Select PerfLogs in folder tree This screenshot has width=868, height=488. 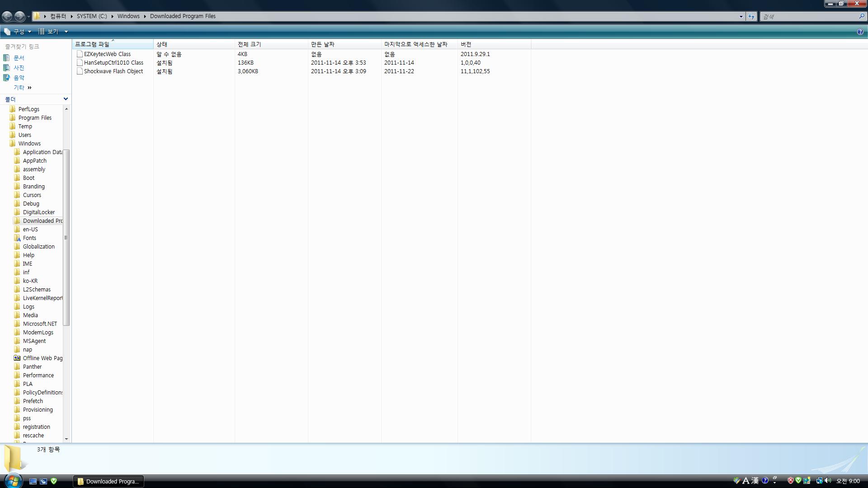[29, 109]
